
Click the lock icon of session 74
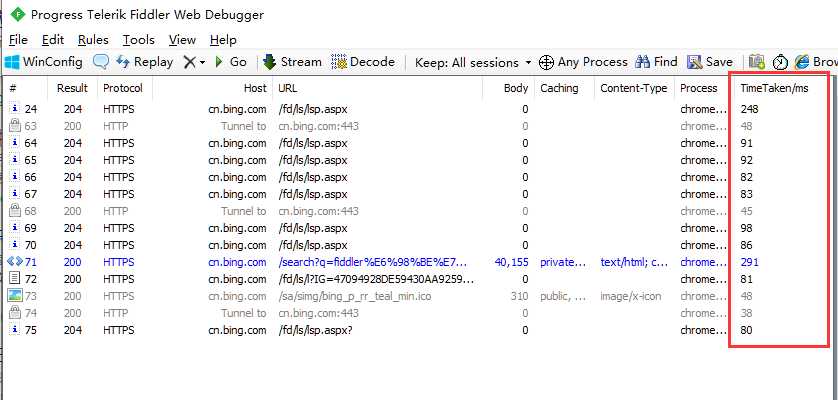(x=15, y=312)
